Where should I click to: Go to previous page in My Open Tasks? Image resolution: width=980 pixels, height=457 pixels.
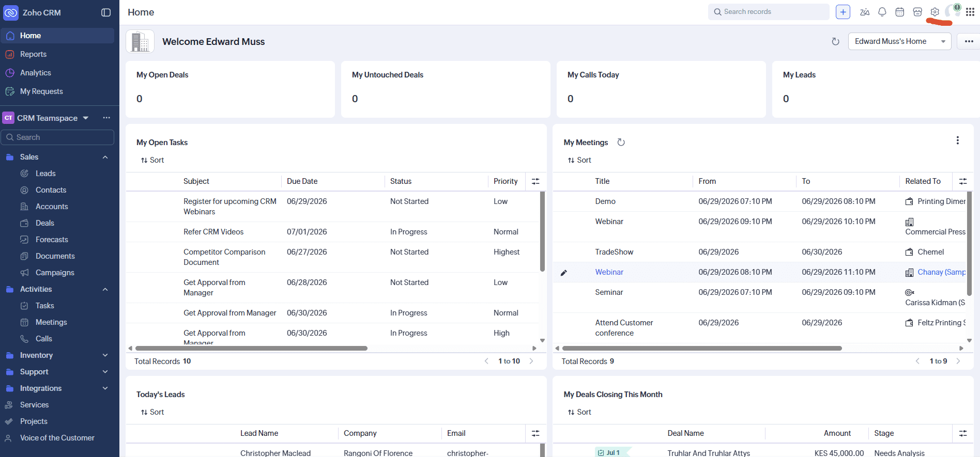486,361
